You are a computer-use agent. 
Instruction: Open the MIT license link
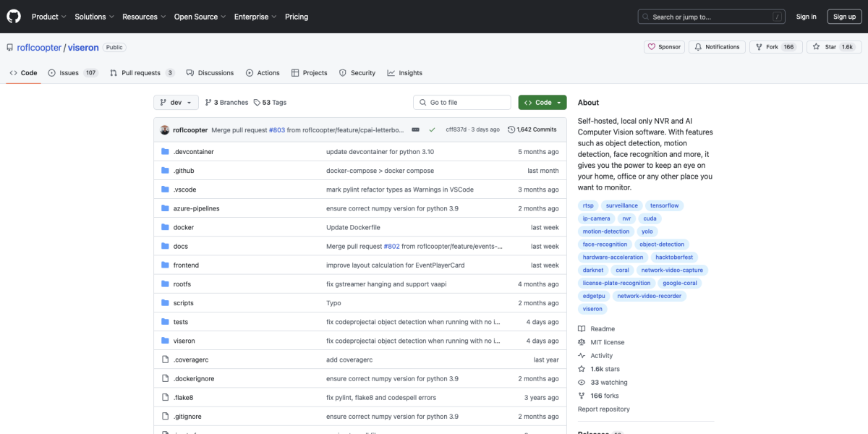(x=607, y=342)
